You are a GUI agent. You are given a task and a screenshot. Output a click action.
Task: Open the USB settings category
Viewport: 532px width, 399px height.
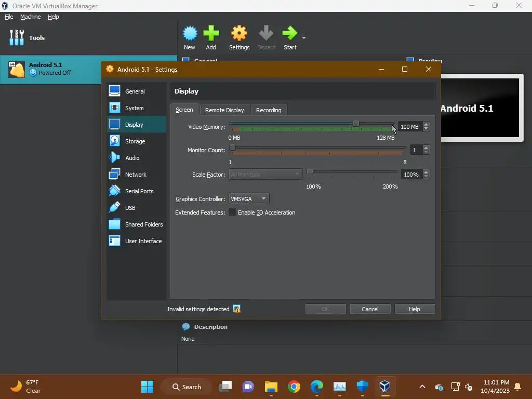click(x=137, y=208)
